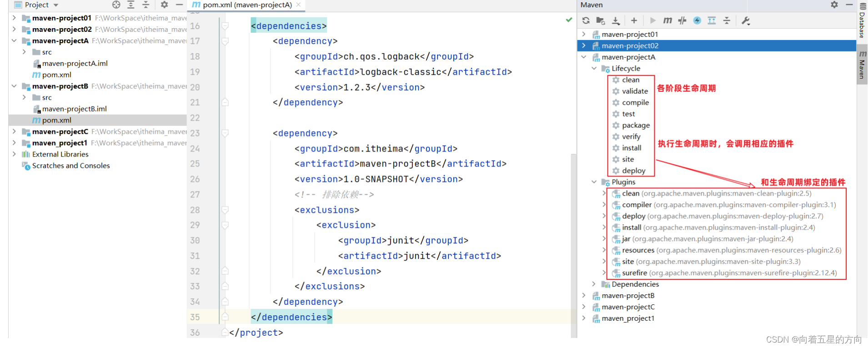
Task: Select maven_project1 in Project tree
Action: [60, 143]
